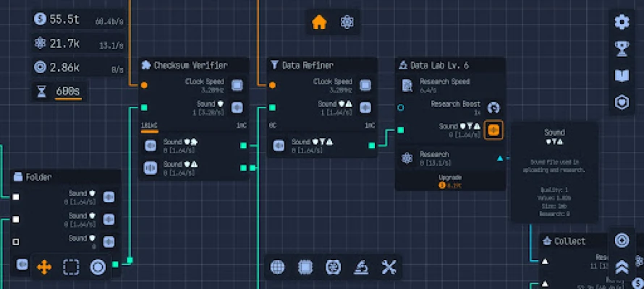Click the highlighted orange Sound slot in Data Lab
This screenshot has height=289, width=644.
(x=493, y=130)
